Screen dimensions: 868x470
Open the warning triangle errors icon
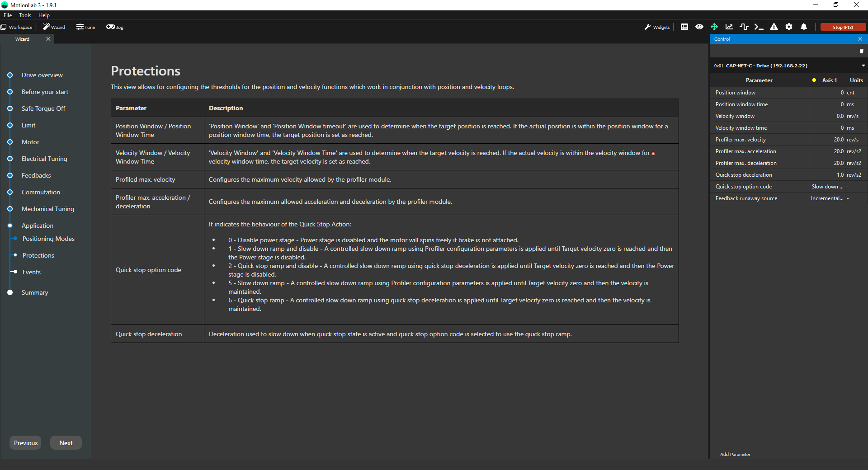point(774,27)
